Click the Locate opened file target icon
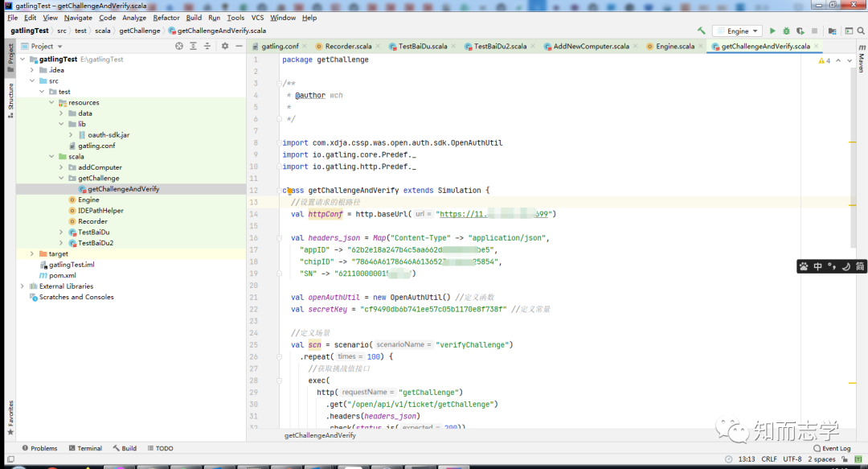This screenshot has height=469, width=868. (178, 46)
